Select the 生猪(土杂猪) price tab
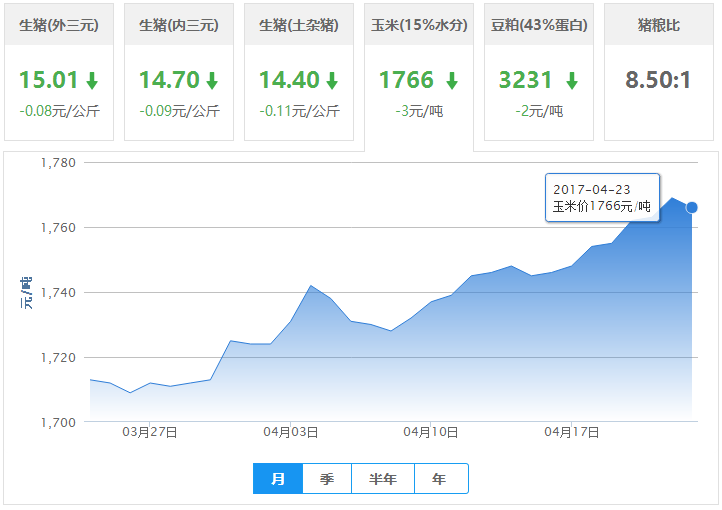Viewport: 722px width, 510px height. pyautogui.click(x=299, y=72)
